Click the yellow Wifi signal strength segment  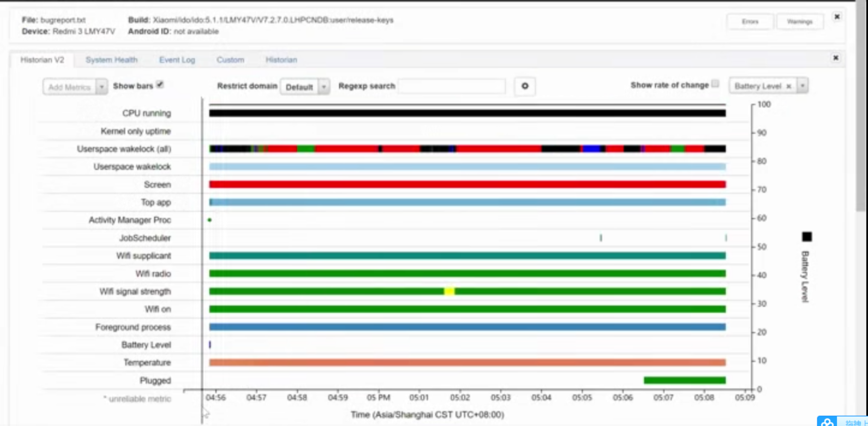(449, 291)
